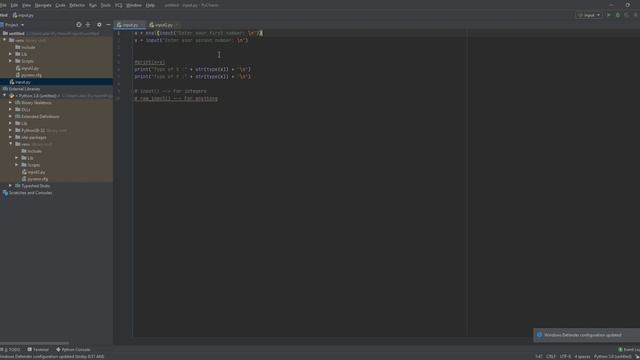This screenshot has width=640, height=360.
Task: Close the input2.py editor tab
Action: pyautogui.click(x=177, y=25)
